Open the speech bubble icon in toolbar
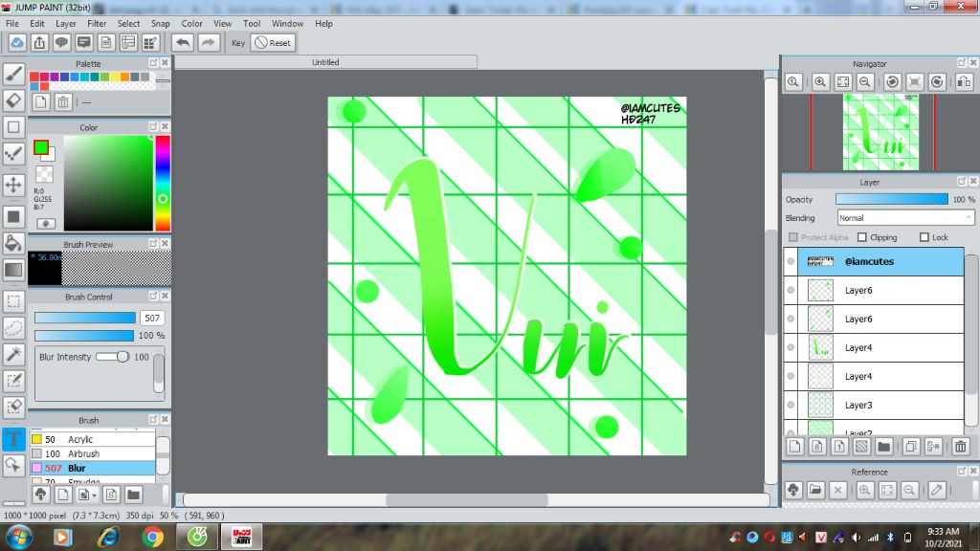 point(61,43)
